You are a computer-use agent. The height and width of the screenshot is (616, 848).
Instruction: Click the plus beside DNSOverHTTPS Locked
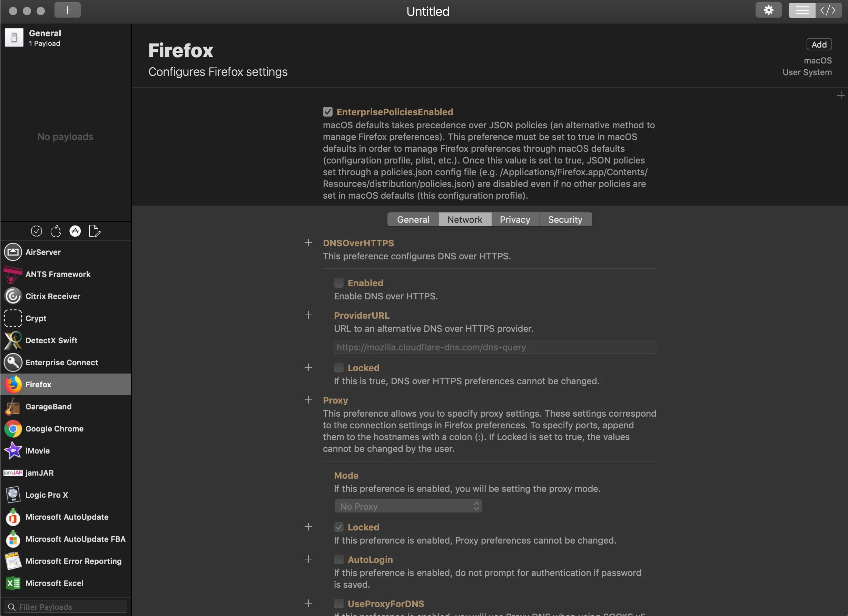click(x=308, y=368)
